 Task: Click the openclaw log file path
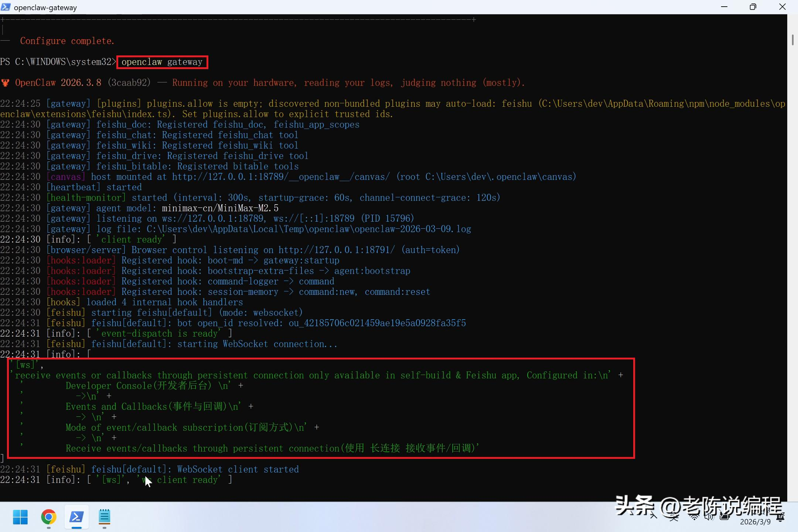[x=308, y=229]
